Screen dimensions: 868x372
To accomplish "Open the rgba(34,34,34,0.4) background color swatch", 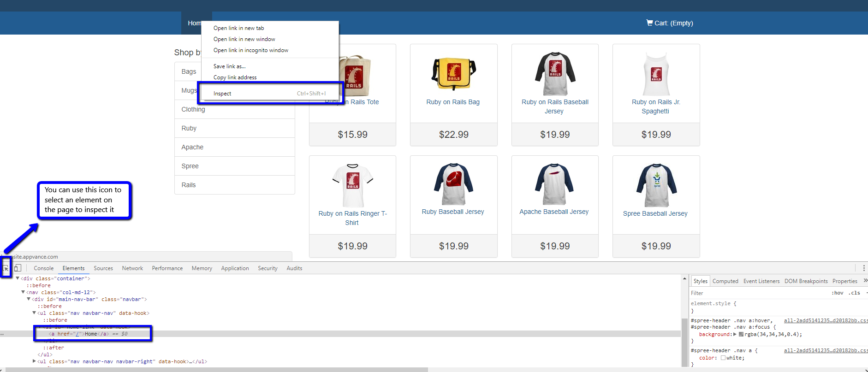I will [x=741, y=334].
